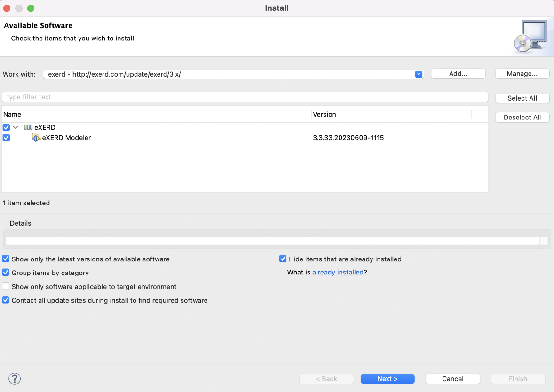This screenshot has height=392, width=554.
Task: Click the red close window button
Action: click(x=7, y=8)
